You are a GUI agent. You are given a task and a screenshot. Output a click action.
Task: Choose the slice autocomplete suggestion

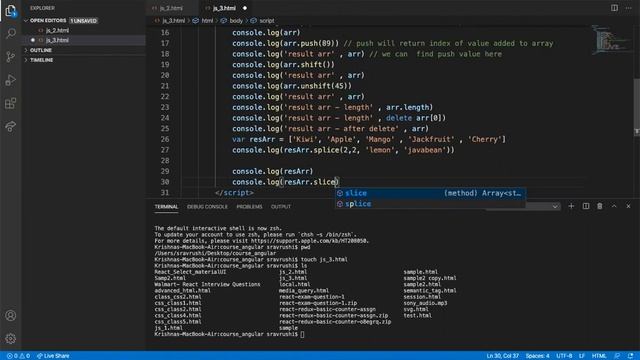(x=430, y=193)
